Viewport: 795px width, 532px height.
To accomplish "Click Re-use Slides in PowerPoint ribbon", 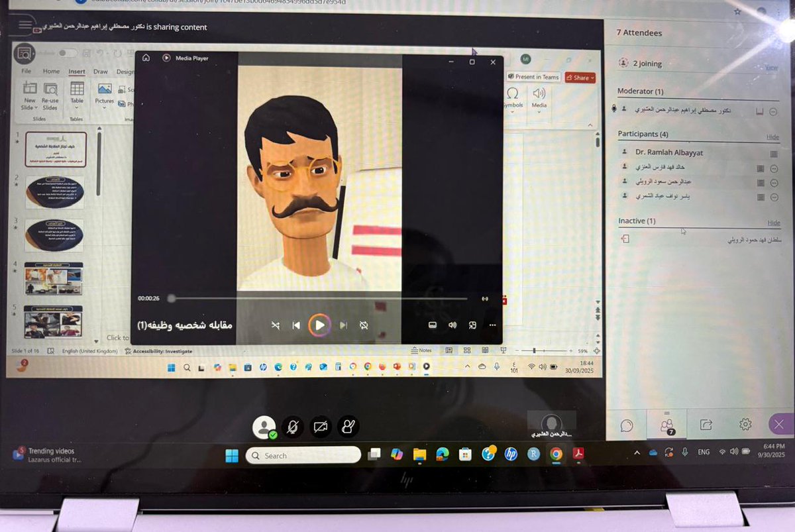I will [x=50, y=96].
